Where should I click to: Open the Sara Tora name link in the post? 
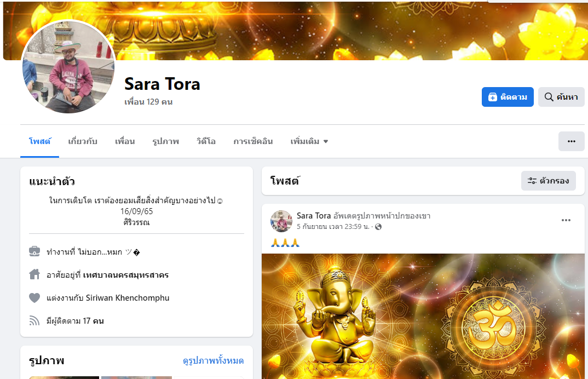[314, 216]
